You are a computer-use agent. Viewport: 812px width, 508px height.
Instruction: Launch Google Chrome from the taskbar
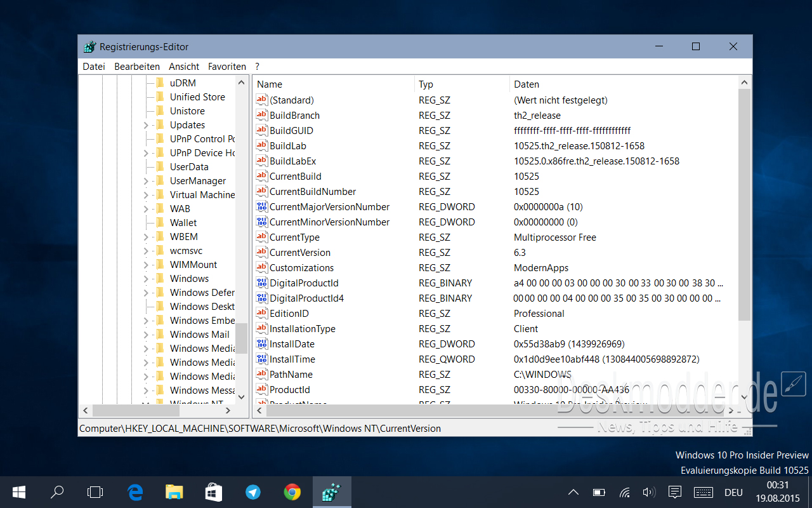click(x=292, y=492)
